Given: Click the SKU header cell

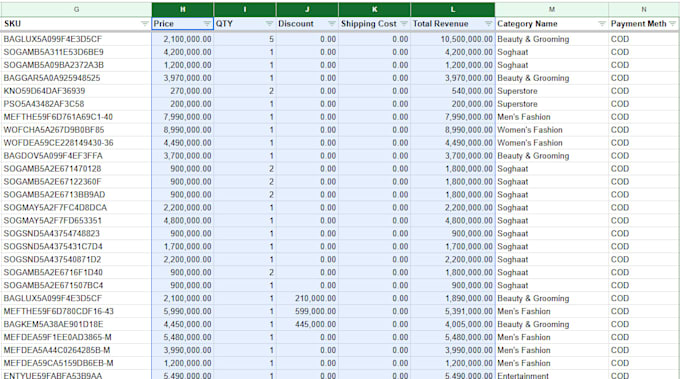Looking at the screenshot, I should [76, 24].
